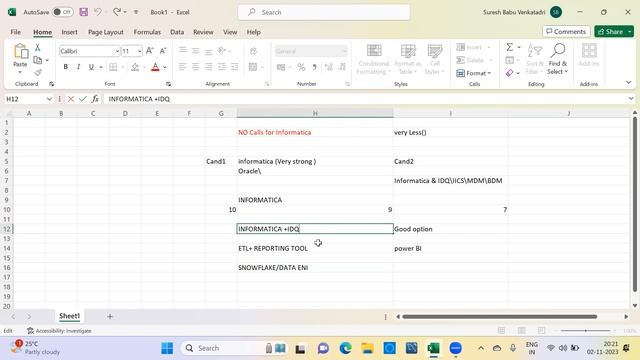This screenshot has width=640, height=360.
Task: Click the Format Painter brush icon
Action: pos(38,73)
